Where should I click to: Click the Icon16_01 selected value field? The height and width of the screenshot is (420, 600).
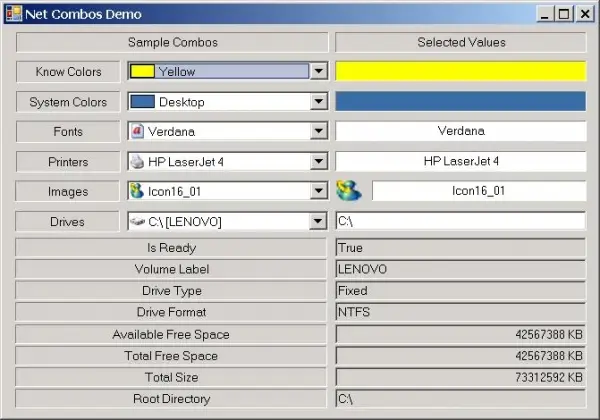pos(479,190)
